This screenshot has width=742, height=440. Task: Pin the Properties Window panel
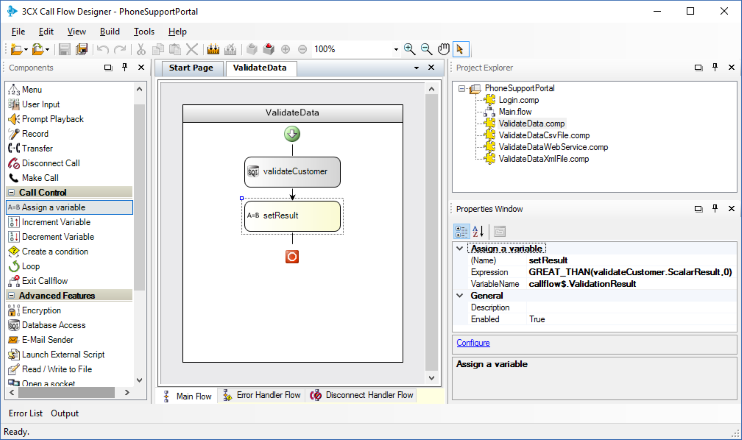click(x=715, y=208)
